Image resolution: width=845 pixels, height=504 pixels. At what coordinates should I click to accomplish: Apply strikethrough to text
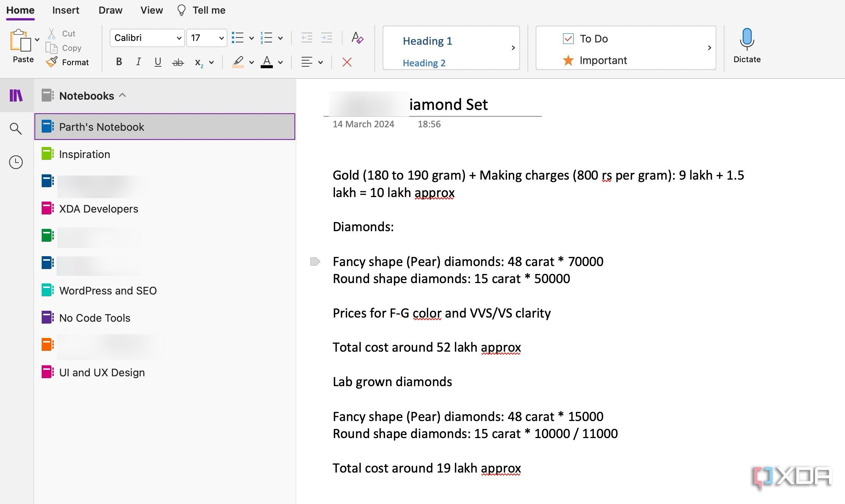(x=178, y=62)
